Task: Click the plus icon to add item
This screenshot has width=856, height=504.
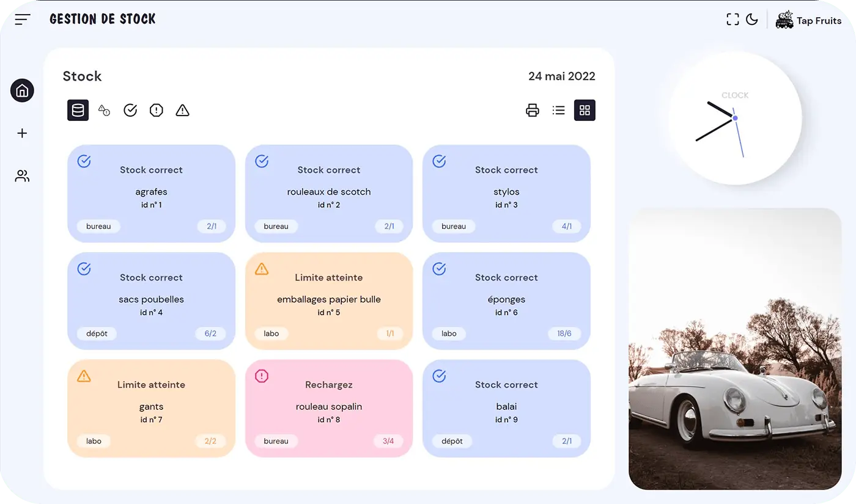Action: click(x=22, y=133)
